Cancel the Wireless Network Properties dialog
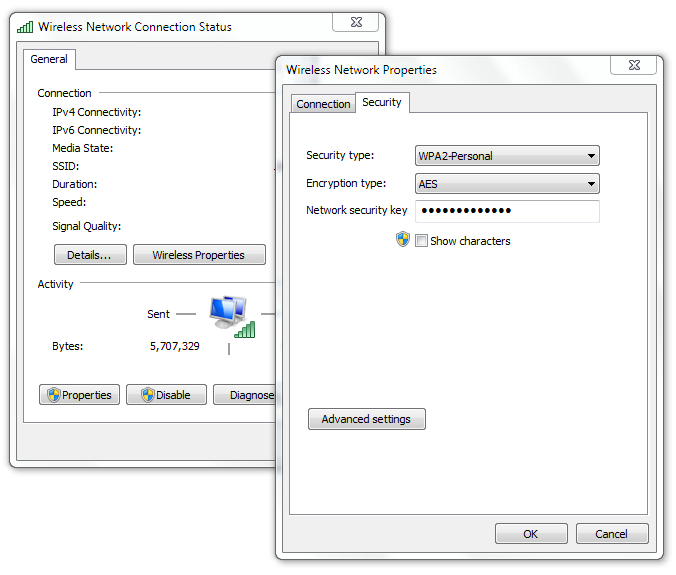The image size is (676, 575). [611, 534]
